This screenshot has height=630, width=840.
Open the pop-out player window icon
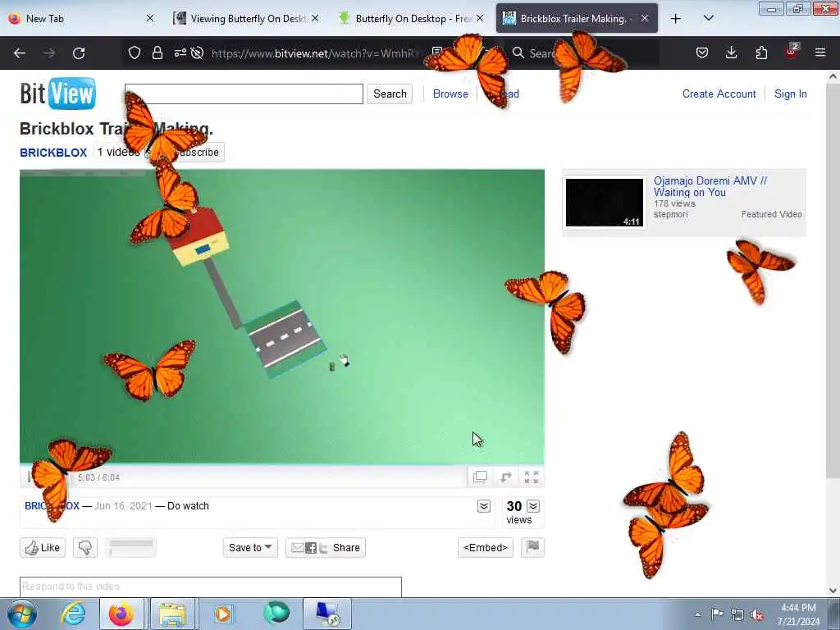tap(480, 477)
